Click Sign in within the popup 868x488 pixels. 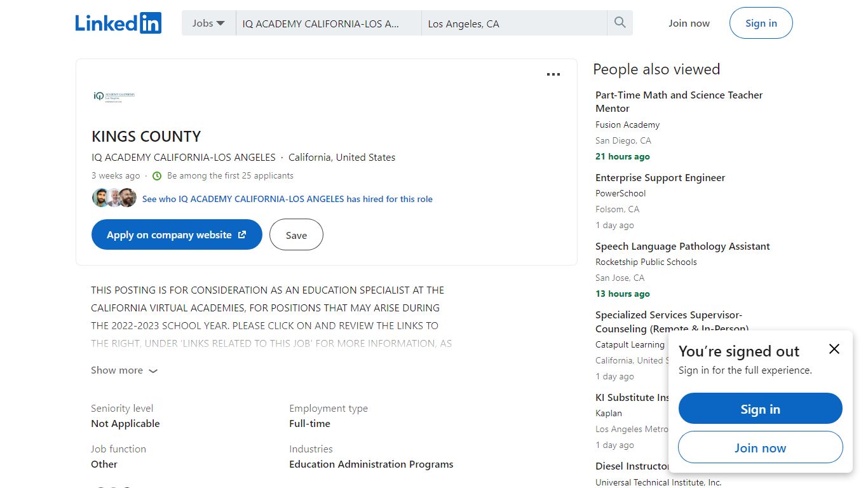point(760,409)
